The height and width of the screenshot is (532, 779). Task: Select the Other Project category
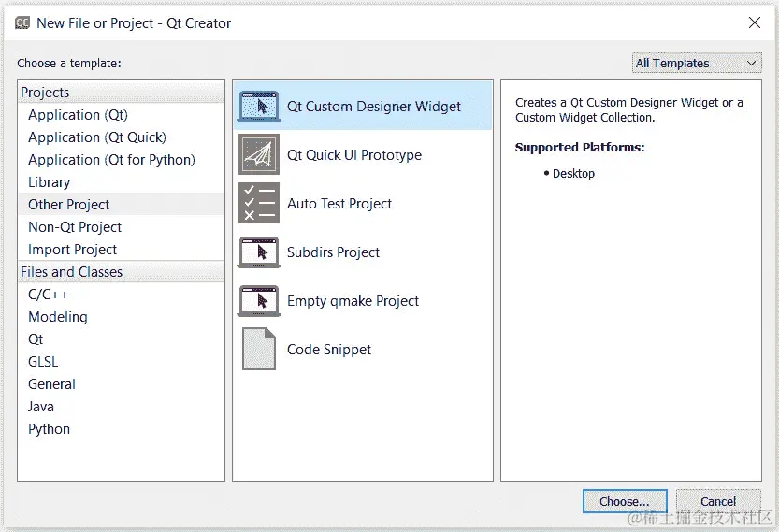pyautogui.click(x=122, y=204)
